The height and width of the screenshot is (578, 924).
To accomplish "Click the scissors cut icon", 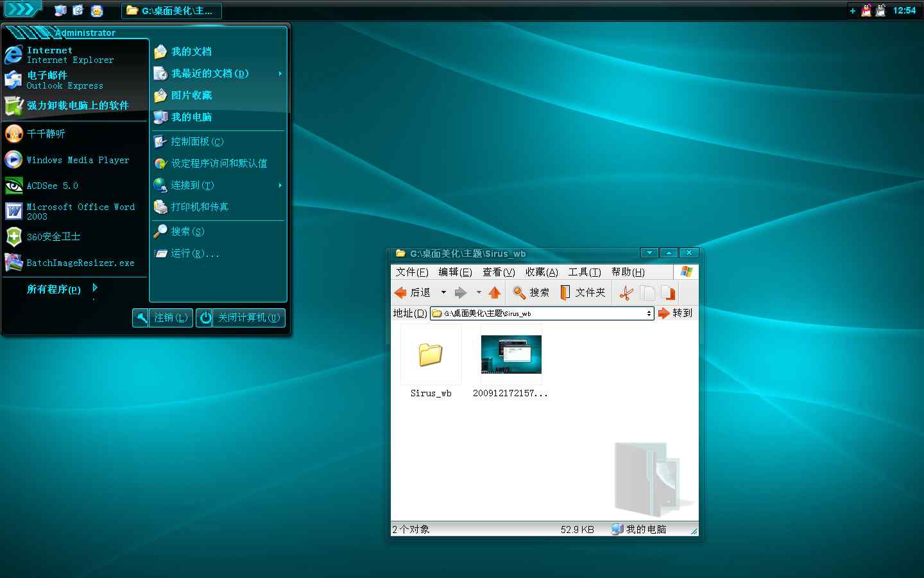I will (626, 293).
